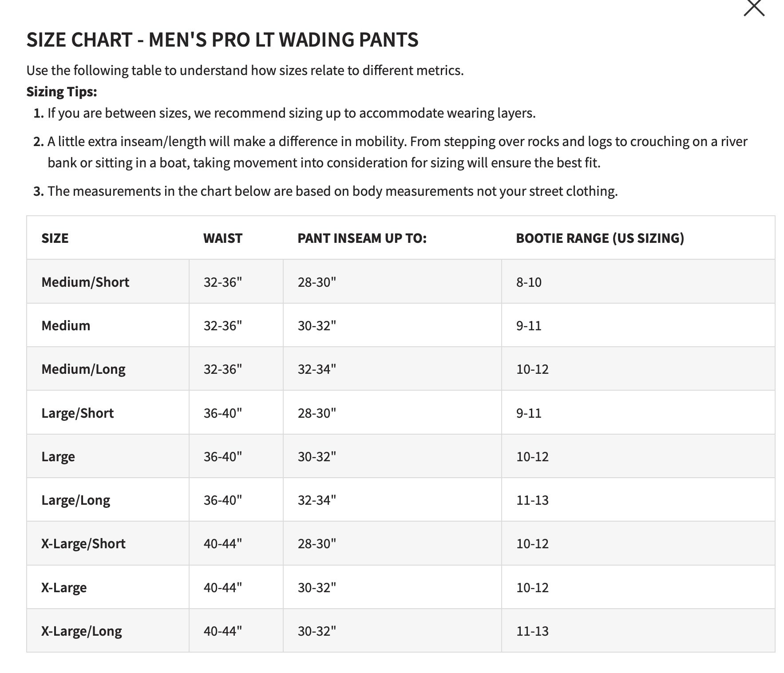This screenshot has height=673, width=784.
Task: Select the Medium/Long size row label
Action: [83, 369]
